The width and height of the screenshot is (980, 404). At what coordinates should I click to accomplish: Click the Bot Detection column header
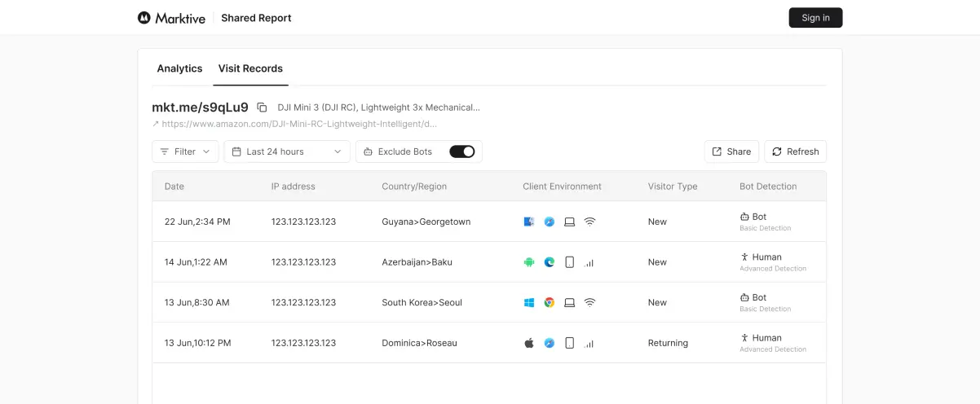[x=768, y=187]
